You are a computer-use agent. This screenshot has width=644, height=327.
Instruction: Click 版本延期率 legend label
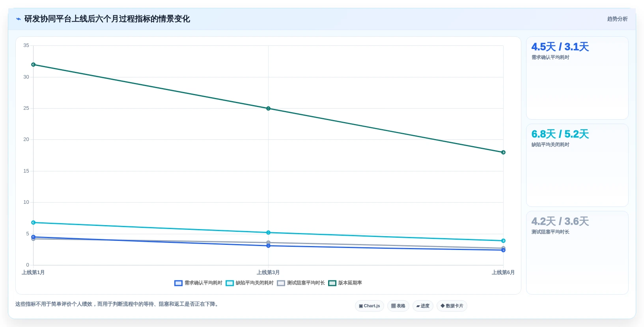[x=350, y=283]
